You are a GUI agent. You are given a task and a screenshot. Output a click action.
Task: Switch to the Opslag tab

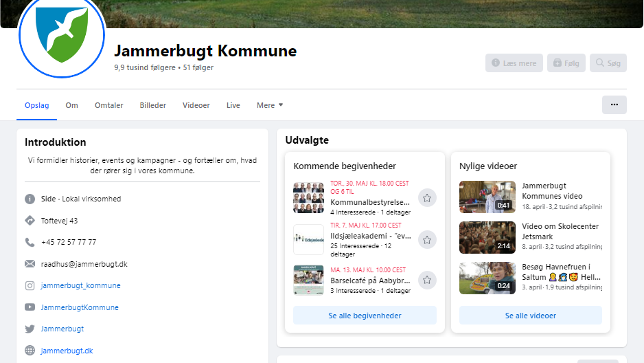click(36, 105)
